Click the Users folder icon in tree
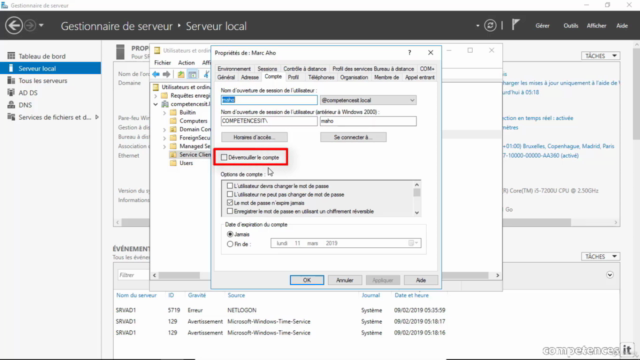This screenshot has height=360, width=640. [173, 163]
